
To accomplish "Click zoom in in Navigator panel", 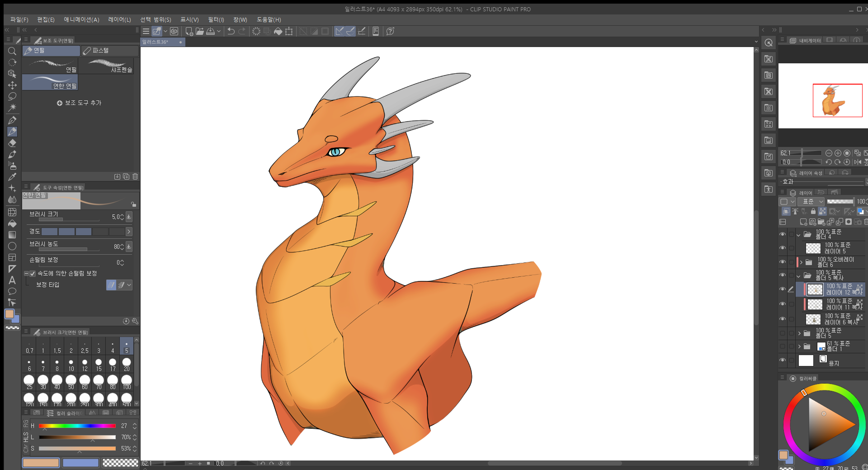I will pos(838,153).
